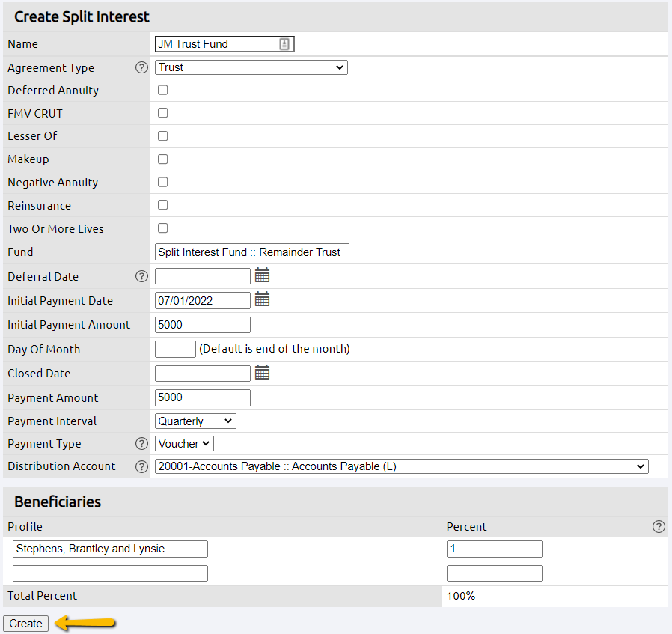Click the empty second beneficiary Percent field
The image size is (672, 634).
pyautogui.click(x=495, y=573)
